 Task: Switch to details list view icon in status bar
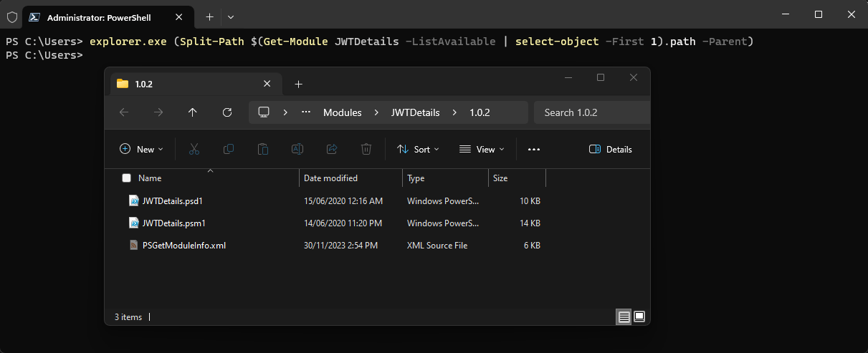[624, 316]
